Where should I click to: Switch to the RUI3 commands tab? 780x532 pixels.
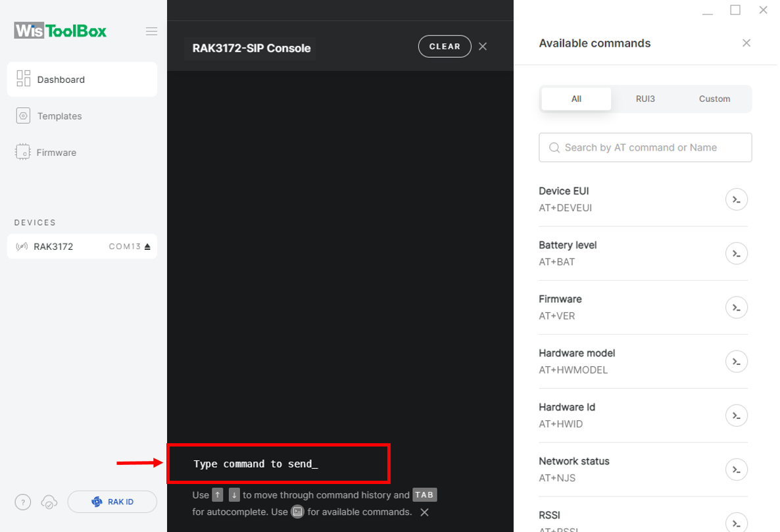645,99
